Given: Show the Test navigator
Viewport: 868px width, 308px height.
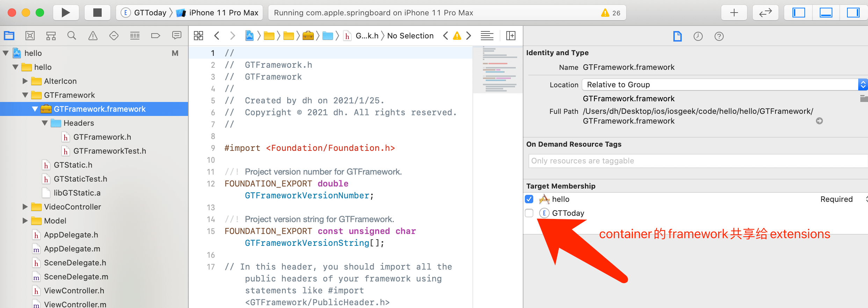Looking at the screenshot, I should pyautogui.click(x=114, y=36).
